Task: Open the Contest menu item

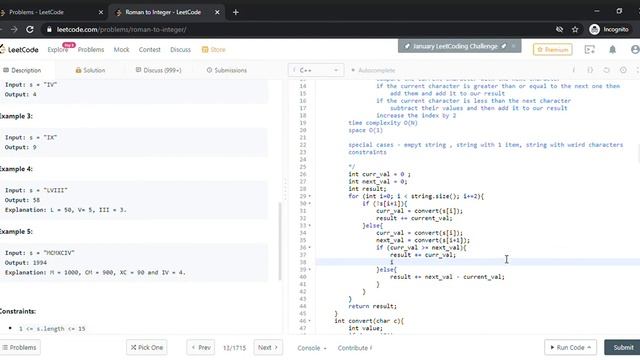Action: tap(149, 49)
